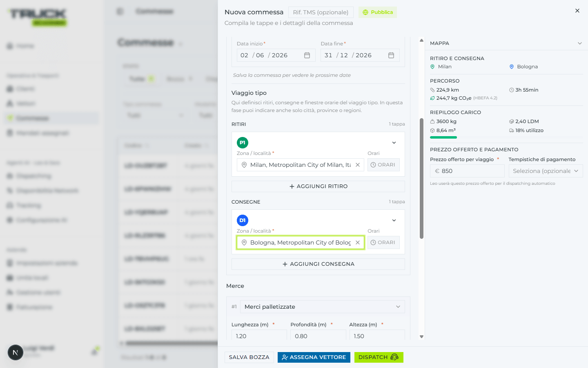The image size is (588, 368).
Task: Edit the Prezzo offerto per viaggio field
Action: point(467,171)
